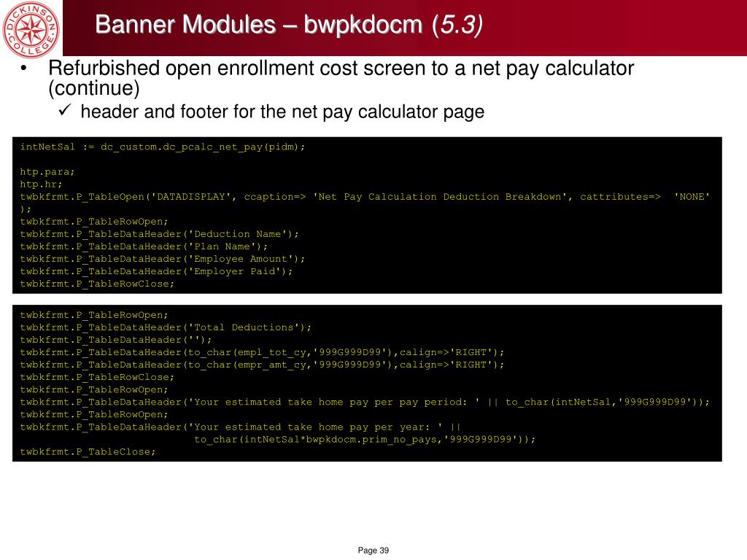Click the to_char(intNetSal*bwpkdocm.prim_no_pays line
747x560 pixels.
tap(365, 440)
